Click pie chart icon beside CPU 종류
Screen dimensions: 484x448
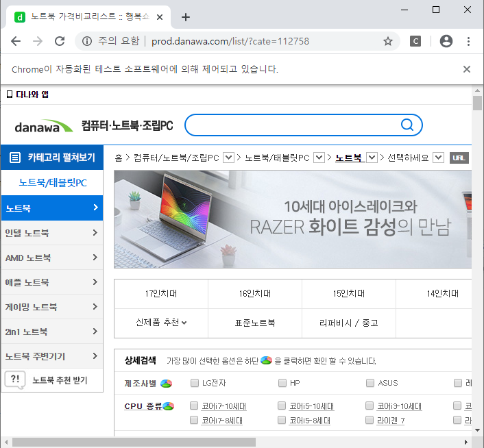pos(168,406)
